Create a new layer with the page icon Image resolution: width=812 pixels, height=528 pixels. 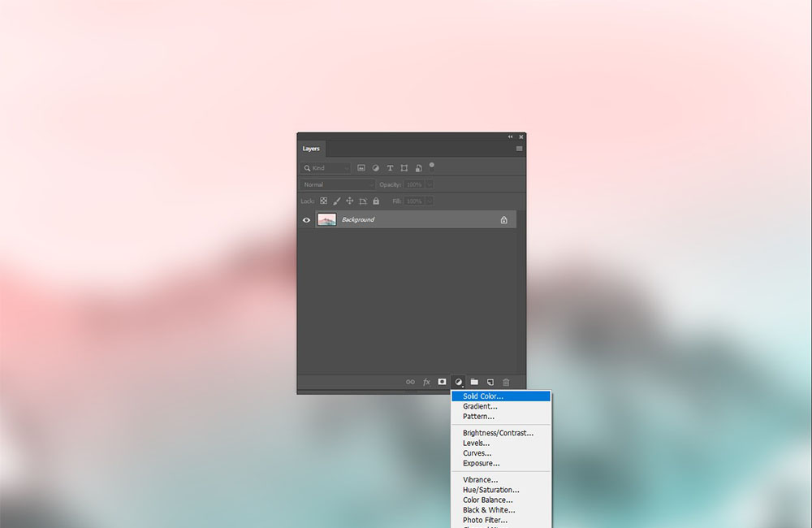pos(490,382)
